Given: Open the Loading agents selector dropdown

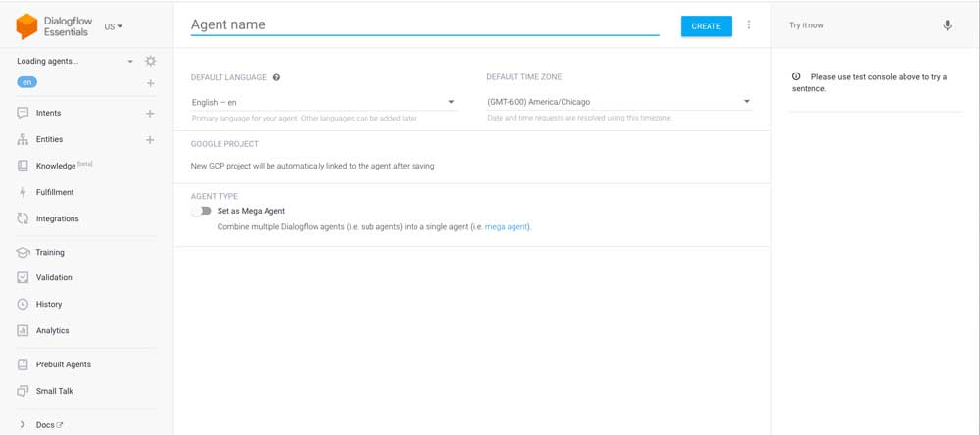Looking at the screenshot, I should pyautogui.click(x=74, y=62).
